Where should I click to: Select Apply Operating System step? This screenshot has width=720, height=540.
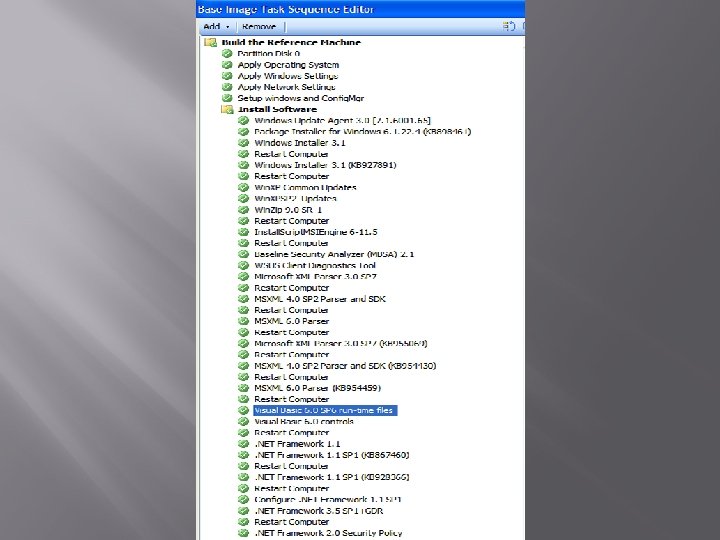[x=288, y=65]
